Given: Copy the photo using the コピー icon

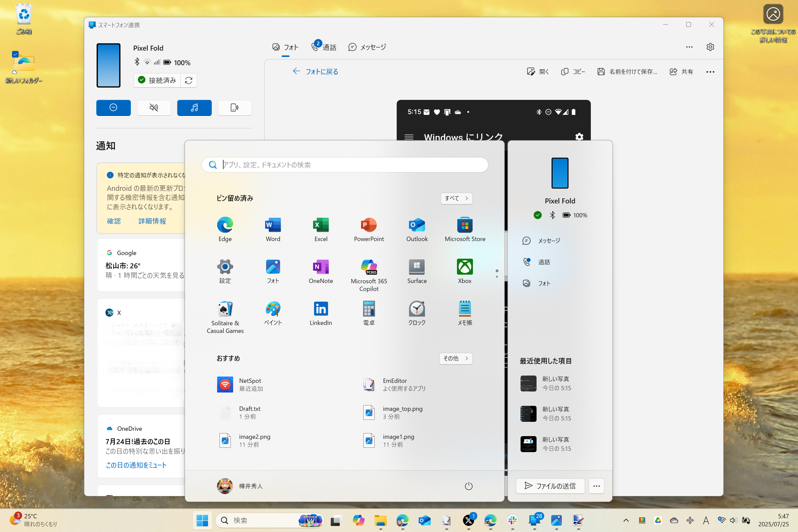Looking at the screenshot, I should click(x=573, y=71).
